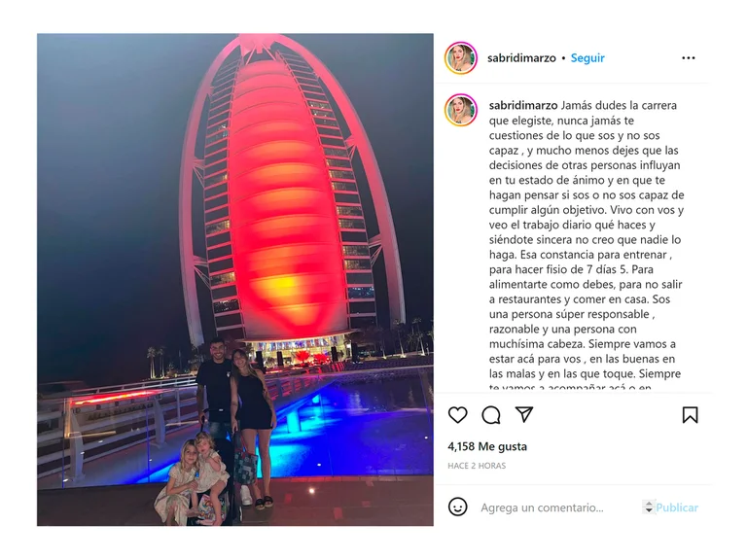Open comments with the speech bubble icon
The width and height of the screenshot is (747, 560).
[490, 415]
